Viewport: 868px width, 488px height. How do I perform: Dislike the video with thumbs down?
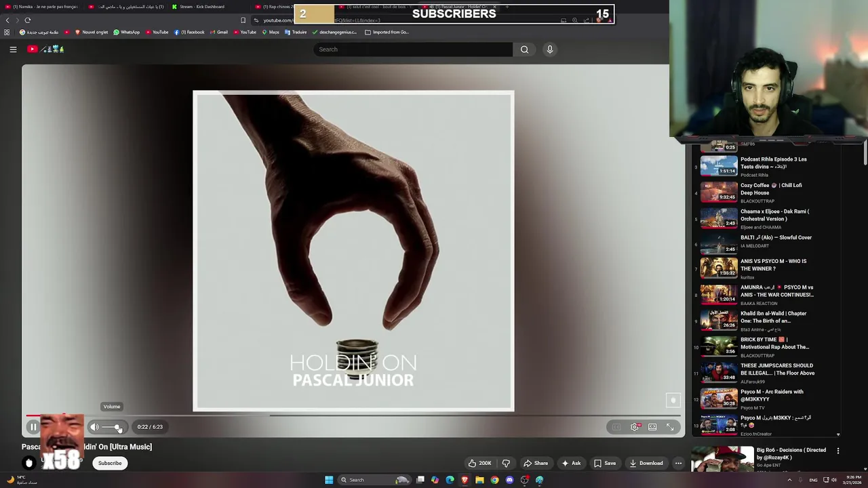[506, 464]
